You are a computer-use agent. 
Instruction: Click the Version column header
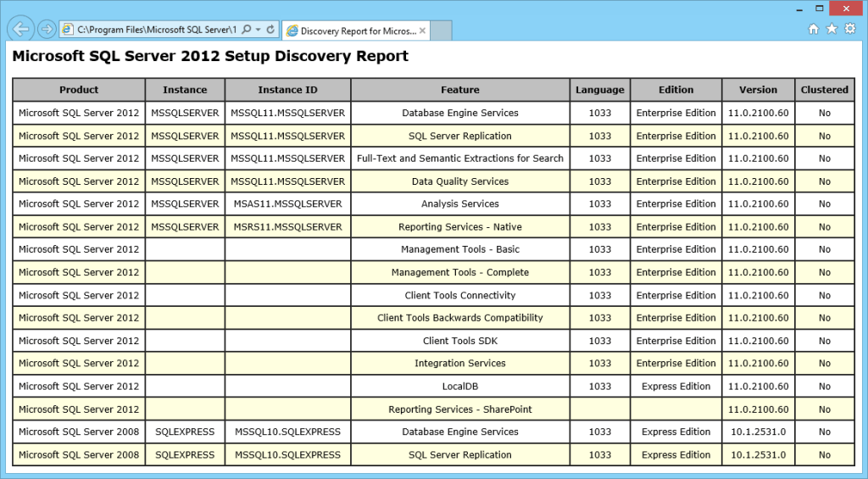click(759, 90)
